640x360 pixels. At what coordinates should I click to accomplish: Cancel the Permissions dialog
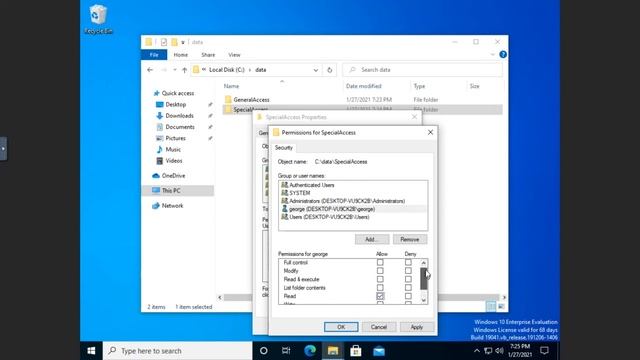(x=379, y=327)
